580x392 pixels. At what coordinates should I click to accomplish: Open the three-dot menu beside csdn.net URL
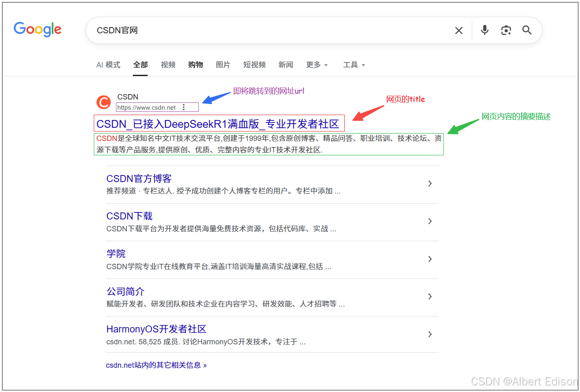tap(183, 107)
